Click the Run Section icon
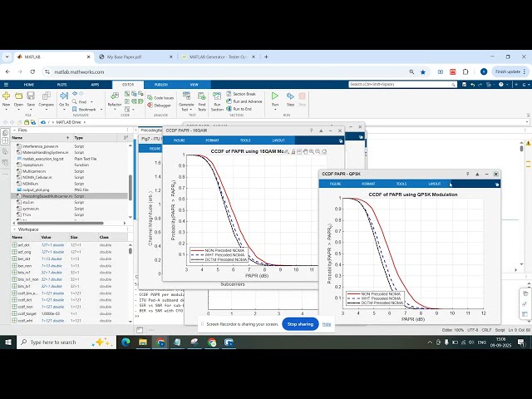Screen dimensions: 532x399 (x=217, y=96)
